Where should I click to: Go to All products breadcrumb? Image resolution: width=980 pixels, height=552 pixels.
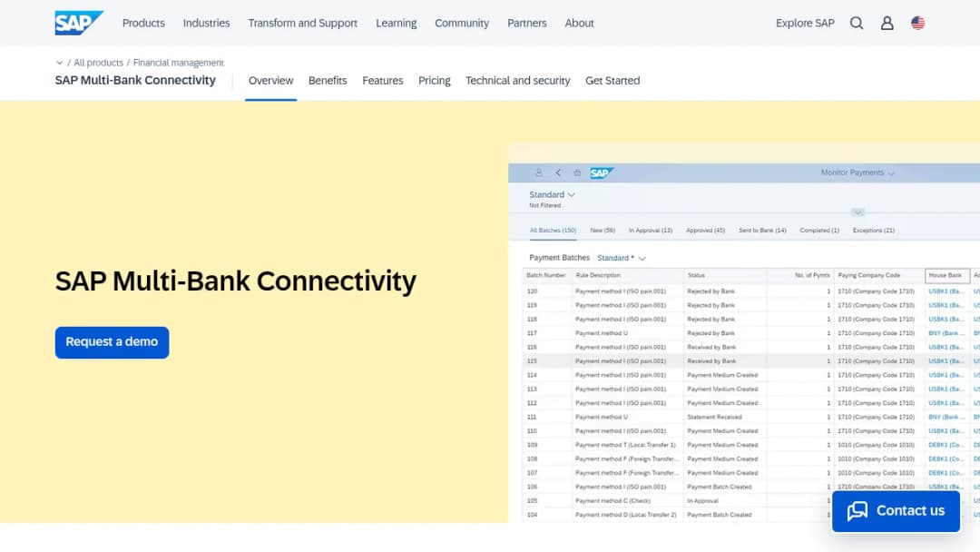click(x=98, y=63)
